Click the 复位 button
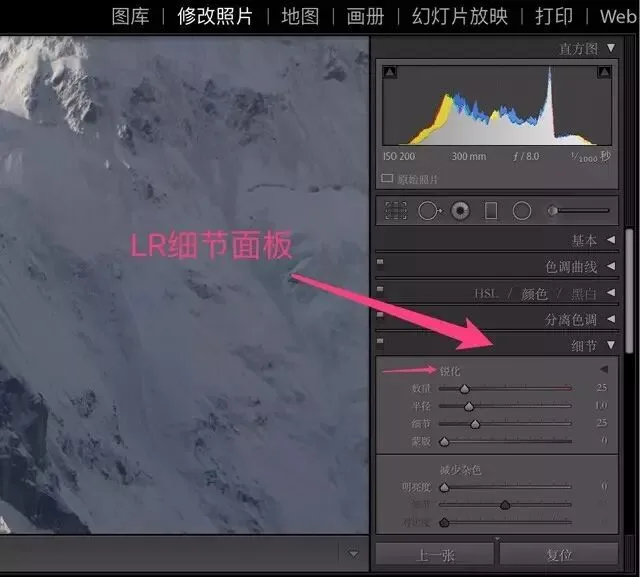Viewport: 640px width, 577px height. [559, 555]
